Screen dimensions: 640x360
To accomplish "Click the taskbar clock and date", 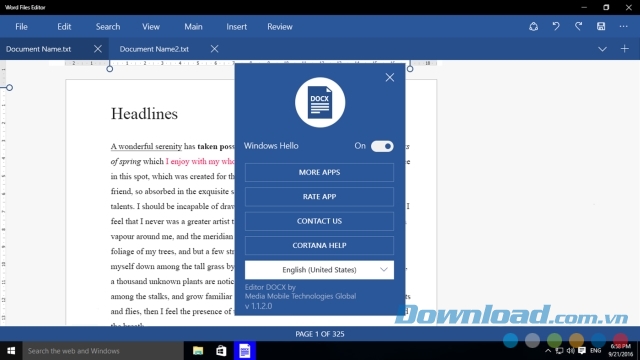I will pos(620,351).
